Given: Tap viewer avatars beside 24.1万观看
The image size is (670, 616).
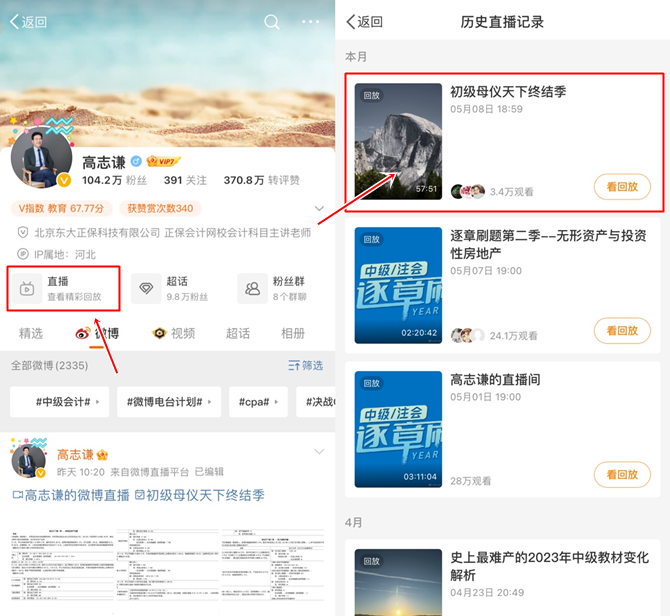Looking at the screenshot, I should click(468, 336).
